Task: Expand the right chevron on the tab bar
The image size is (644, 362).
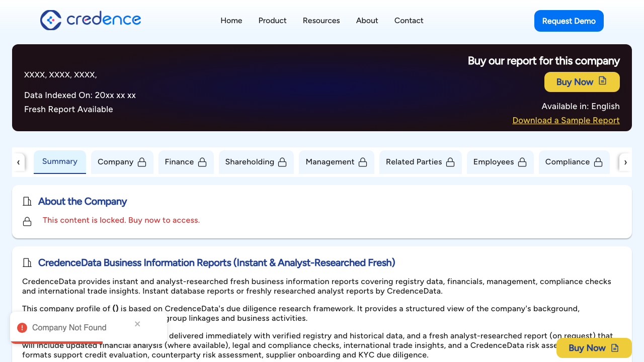Action: pyautogui.click(x=625, y=162)
